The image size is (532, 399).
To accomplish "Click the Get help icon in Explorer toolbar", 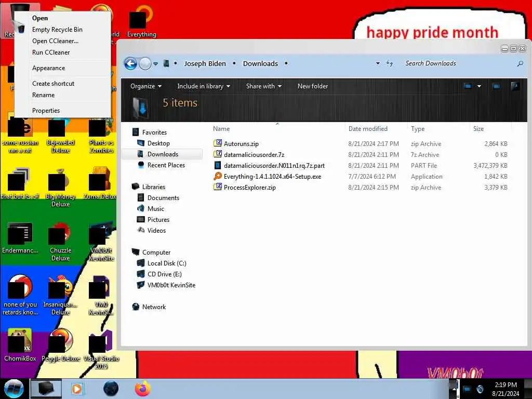I will point(515,86).
